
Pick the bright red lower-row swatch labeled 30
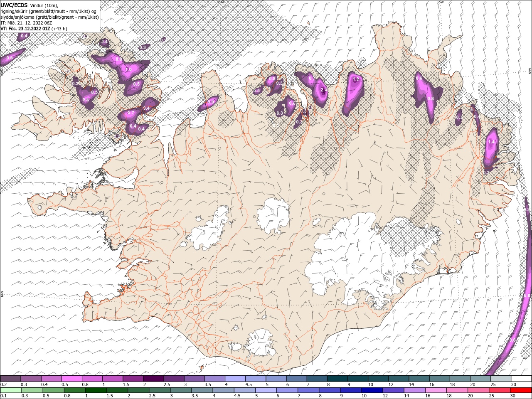(520, 390)
